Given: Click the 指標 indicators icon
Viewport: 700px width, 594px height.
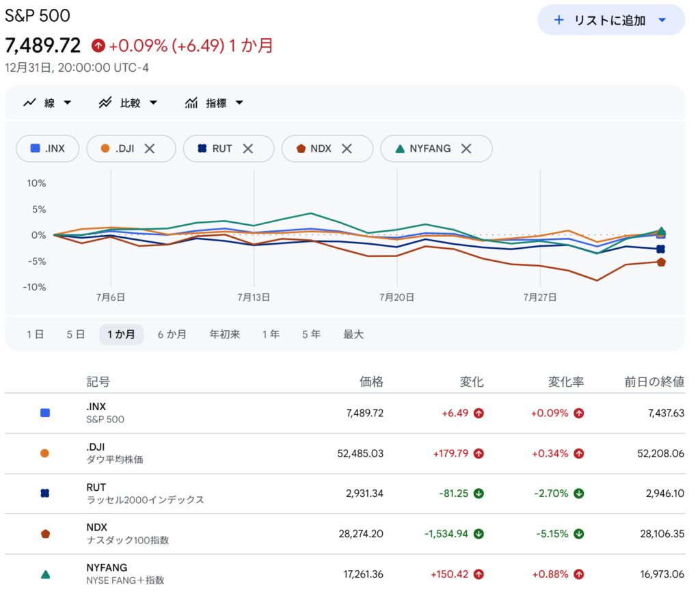Looking at the screenshot, I should [191, 103].
